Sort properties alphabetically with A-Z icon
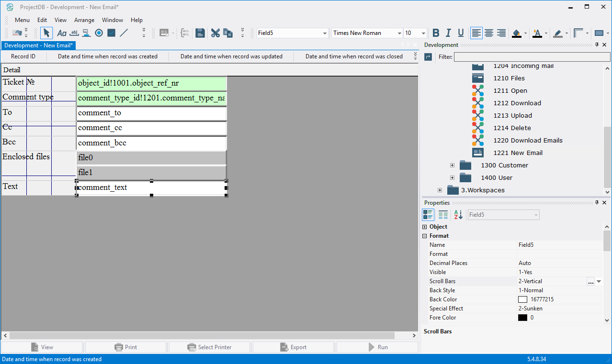The height and width of the screenshot is (364, 612). (x=458, y=215)
